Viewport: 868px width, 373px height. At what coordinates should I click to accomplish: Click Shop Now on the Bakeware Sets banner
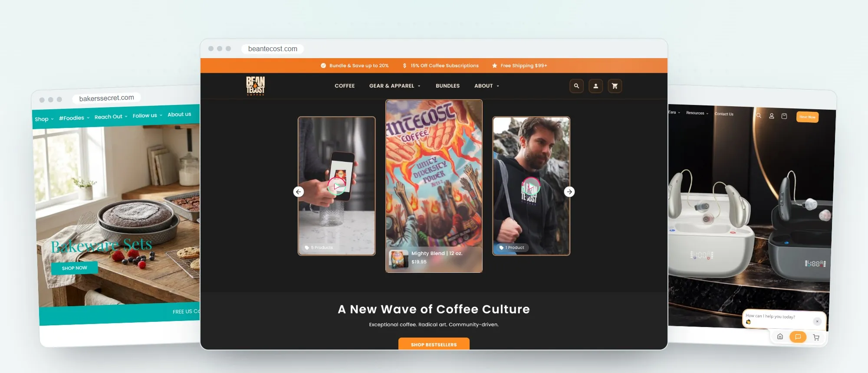(75, 268)
